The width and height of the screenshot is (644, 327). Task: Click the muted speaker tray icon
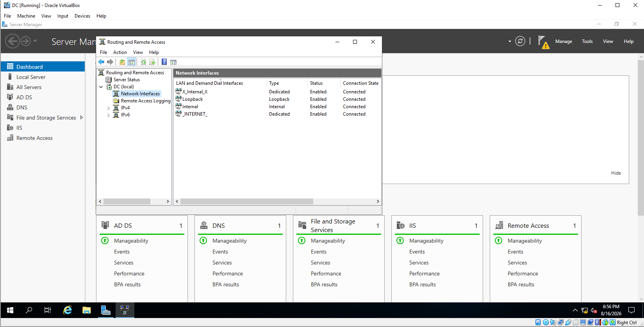tap(594, 311)
